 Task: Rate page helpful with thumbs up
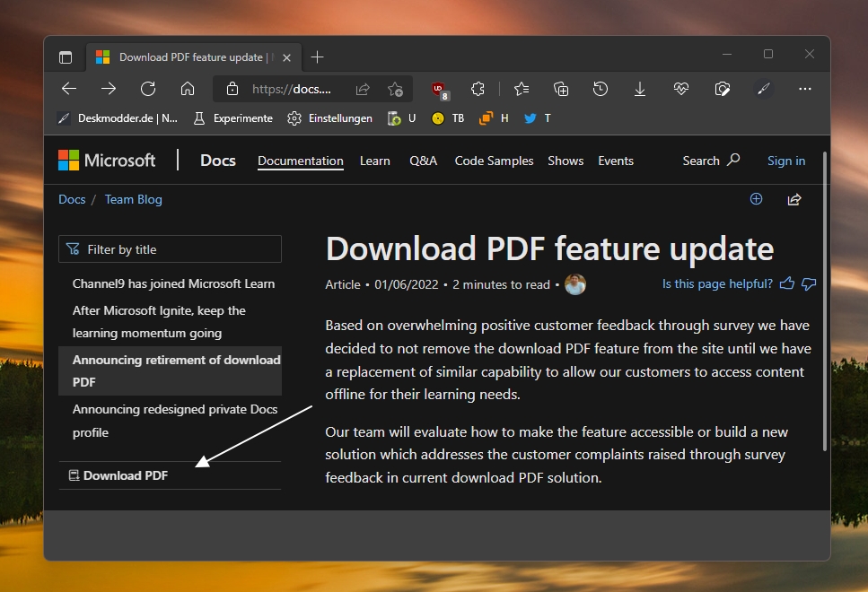tap(786, 283)
